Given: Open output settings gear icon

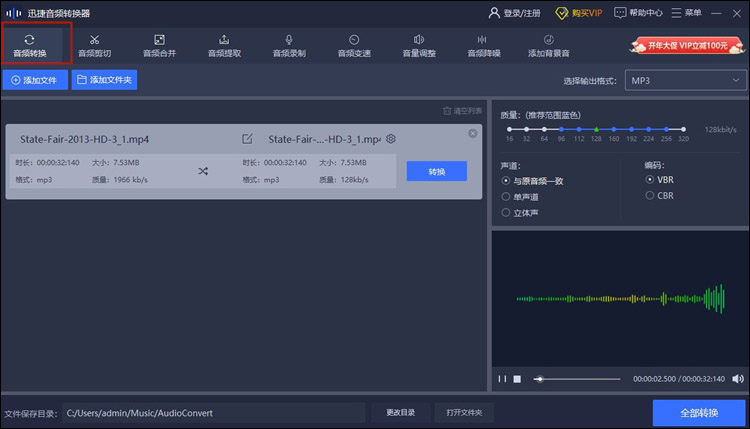Looking at the screenshot, I should pyautogui.click(x=391, y=139).
